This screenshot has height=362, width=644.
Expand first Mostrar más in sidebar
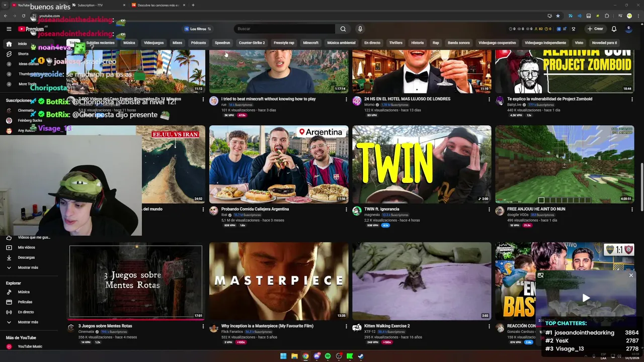[x=28, y=267]
